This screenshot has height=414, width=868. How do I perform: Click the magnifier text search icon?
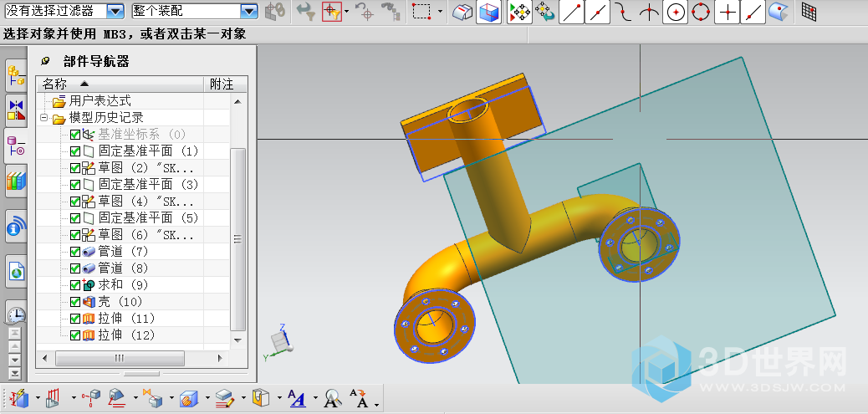click(333, 398)
